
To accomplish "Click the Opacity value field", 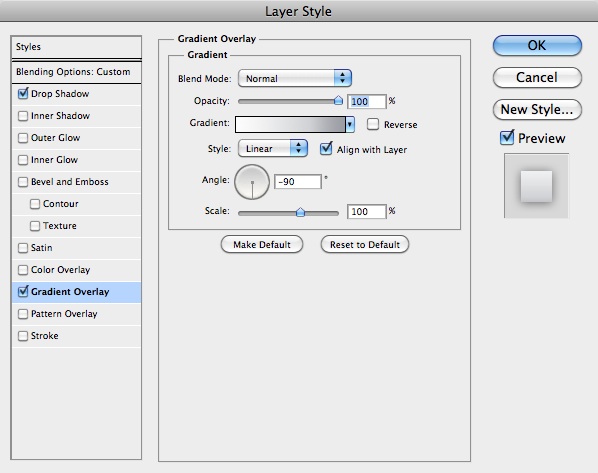I will [x=367, y=101].
